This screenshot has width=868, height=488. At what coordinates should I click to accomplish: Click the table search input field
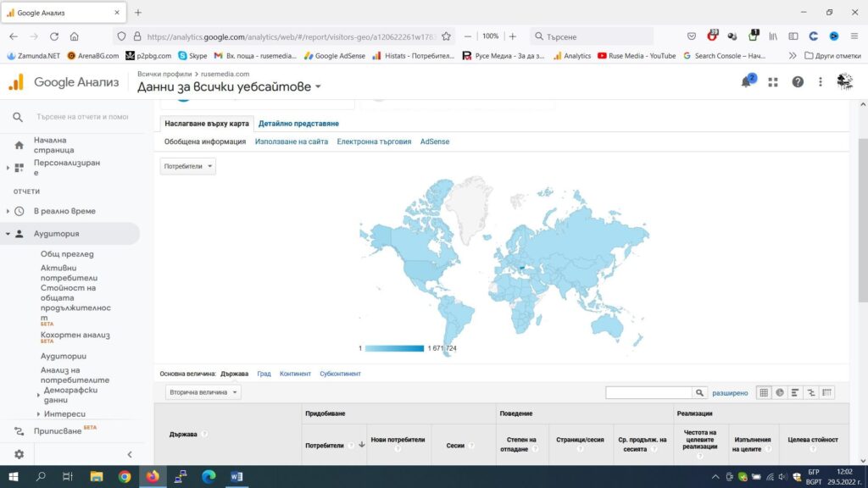[x=648, y=393]
